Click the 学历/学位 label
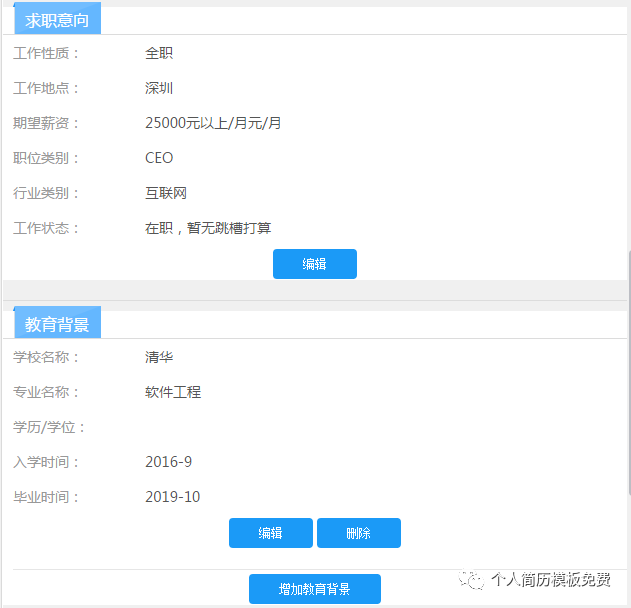 (49, 427)
